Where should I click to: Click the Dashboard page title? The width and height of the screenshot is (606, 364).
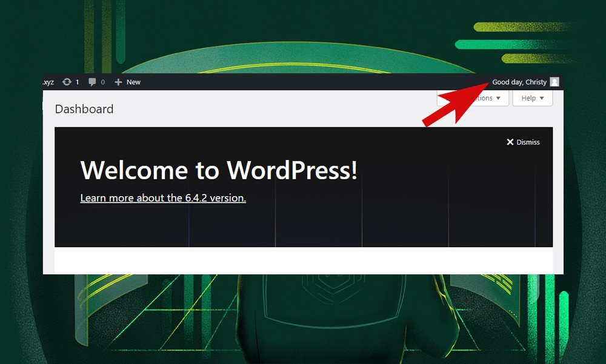[84, 109]
